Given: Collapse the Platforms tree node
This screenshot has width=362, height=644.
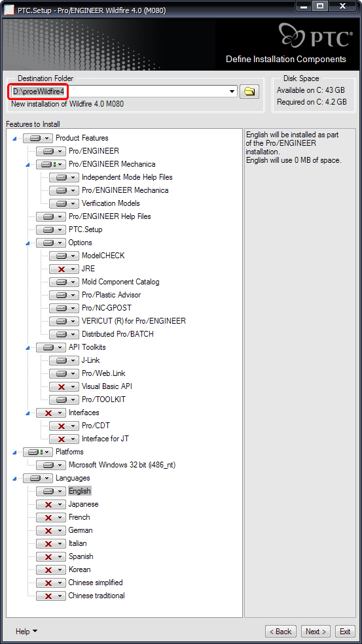Looking at the screenshot, I should tap(15, 452).
